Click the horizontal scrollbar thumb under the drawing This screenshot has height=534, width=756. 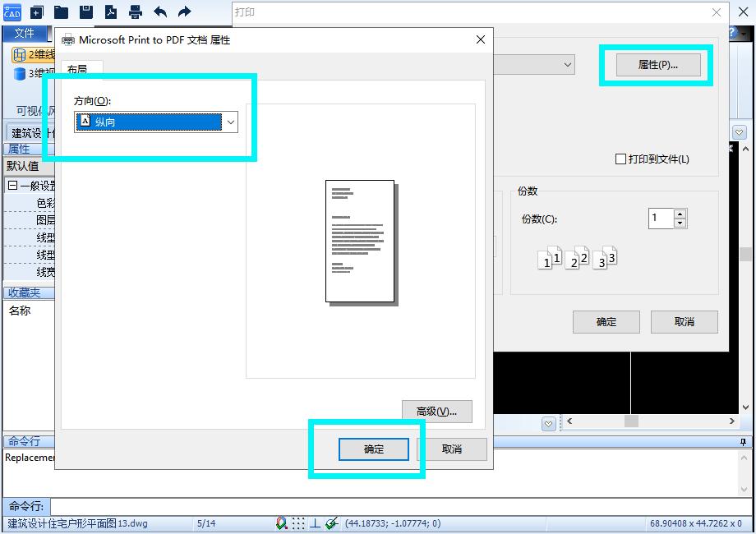tap(631, 421)
